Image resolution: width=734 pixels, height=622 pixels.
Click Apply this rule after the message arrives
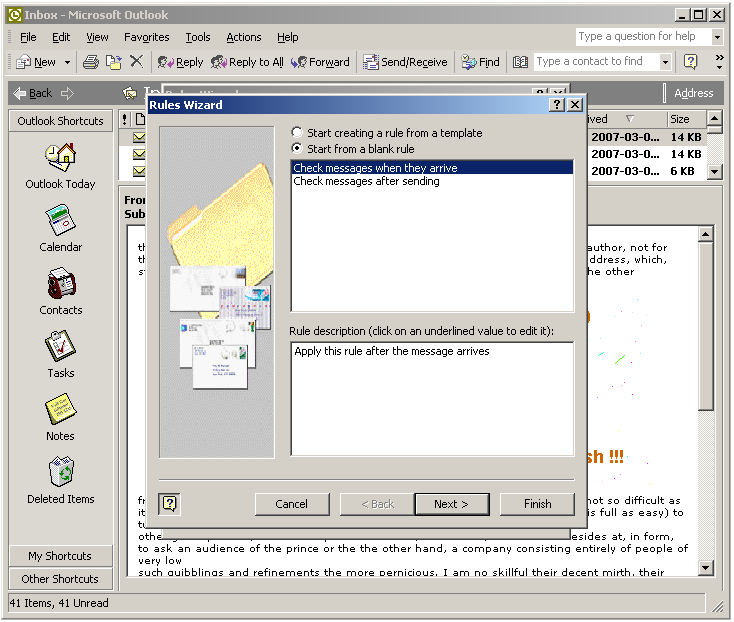click(x=392, y=351)
